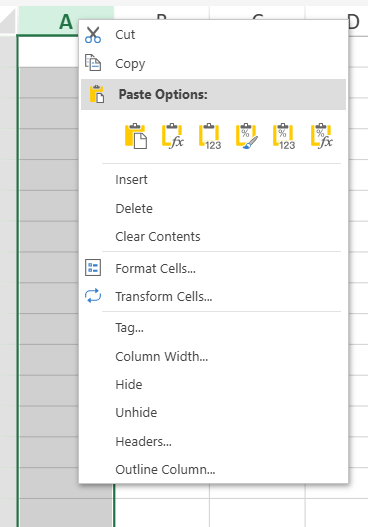Select the Paste Formulas fx icon
The width and height of the screenshot is (368, 527).
pos(173,136)
